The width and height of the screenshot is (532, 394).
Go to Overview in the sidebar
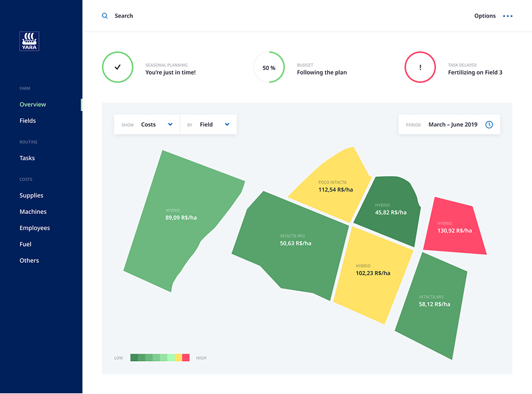33,104
